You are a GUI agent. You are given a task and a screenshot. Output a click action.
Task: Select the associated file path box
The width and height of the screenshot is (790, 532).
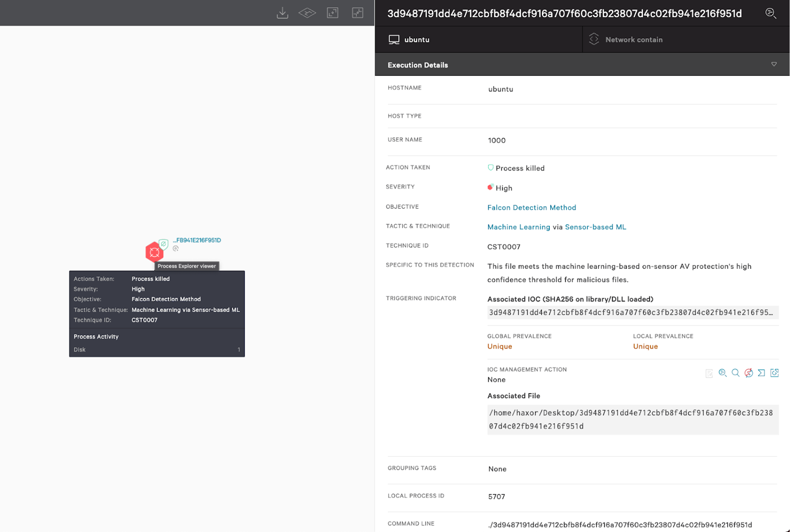pos(632,419)
